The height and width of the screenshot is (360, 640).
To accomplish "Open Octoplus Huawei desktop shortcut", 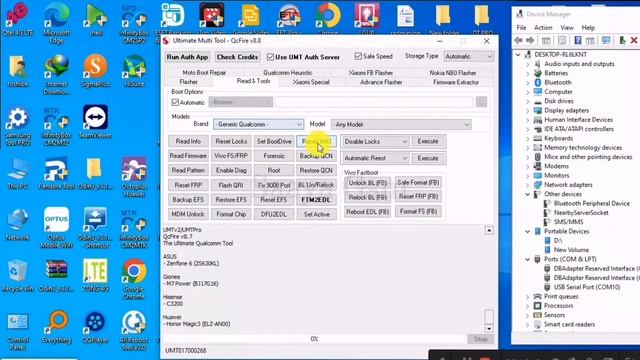I will click(x=134, y=176).
